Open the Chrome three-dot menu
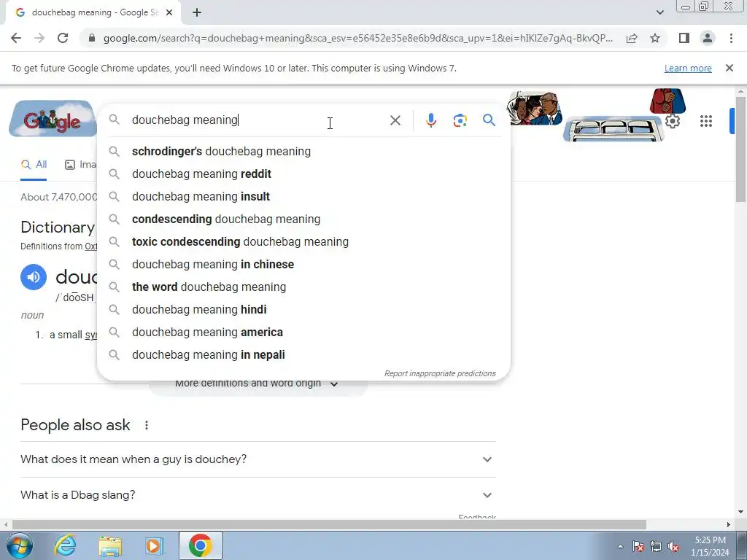The image size is (747, 560). pos(731,38)
